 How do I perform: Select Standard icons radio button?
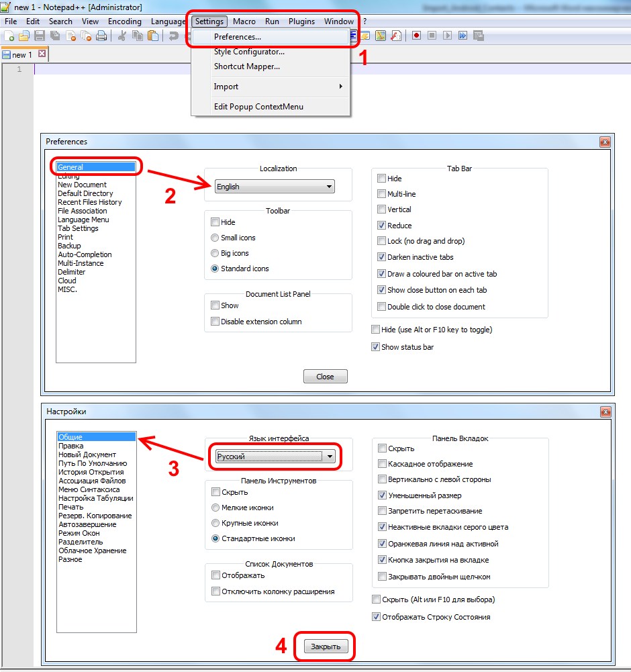[215, 269]
